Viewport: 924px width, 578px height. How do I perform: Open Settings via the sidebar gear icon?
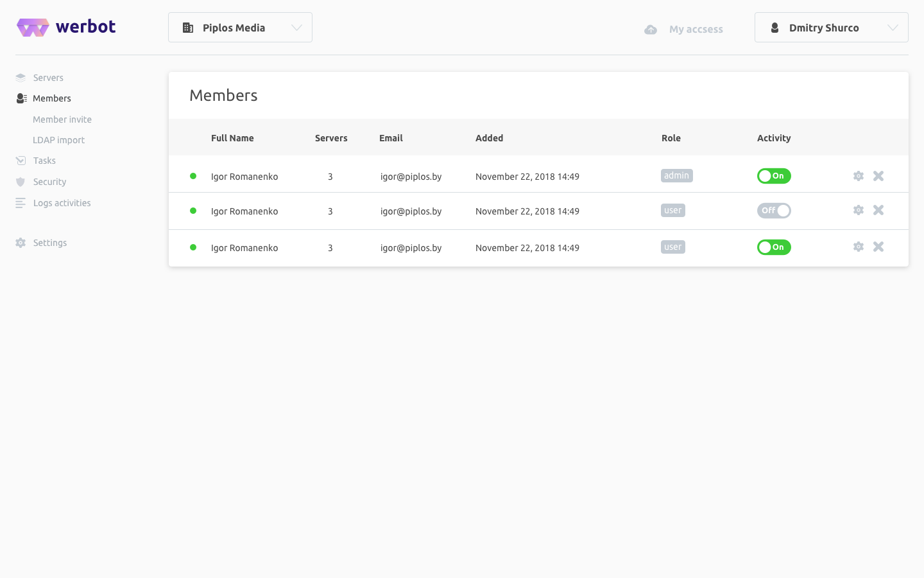[x=21, y=243]
